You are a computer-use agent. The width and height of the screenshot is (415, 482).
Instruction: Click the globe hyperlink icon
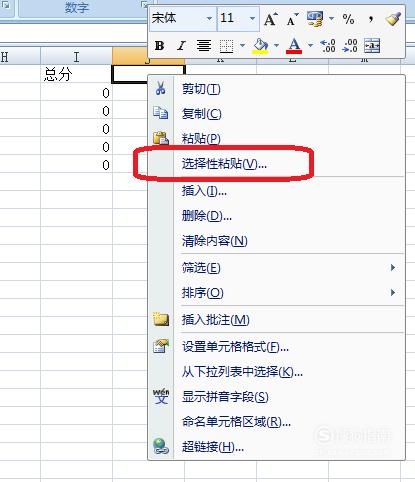pos(161,446)
